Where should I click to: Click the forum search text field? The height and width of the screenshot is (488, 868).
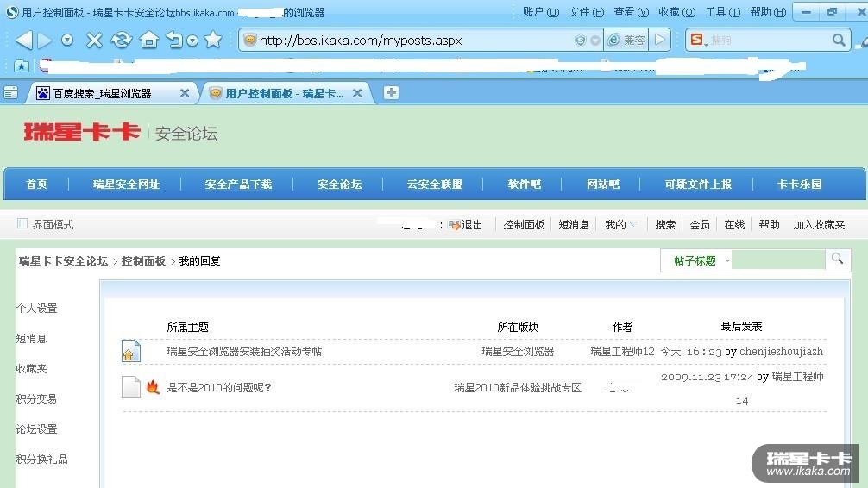pos(777,260)
